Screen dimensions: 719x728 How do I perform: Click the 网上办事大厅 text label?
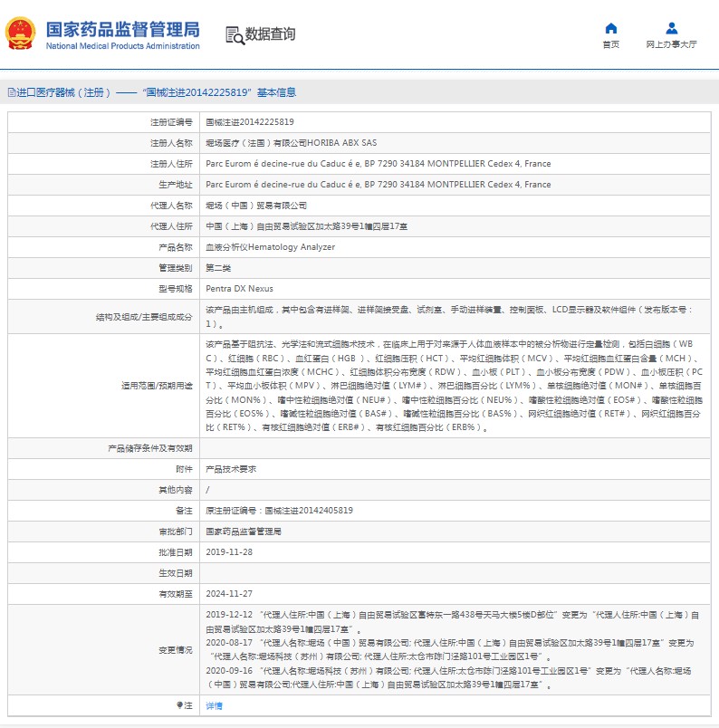pyautogui.click(x=671, y=44)
